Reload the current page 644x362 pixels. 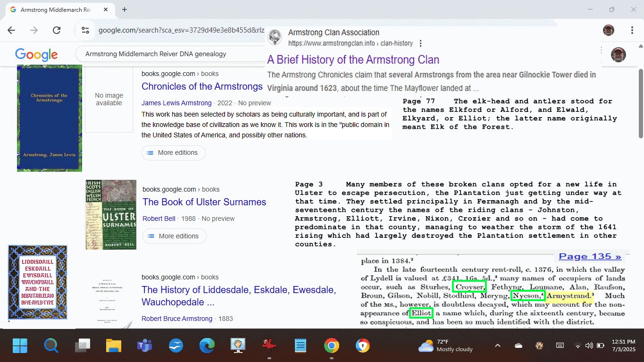[57, 30]
